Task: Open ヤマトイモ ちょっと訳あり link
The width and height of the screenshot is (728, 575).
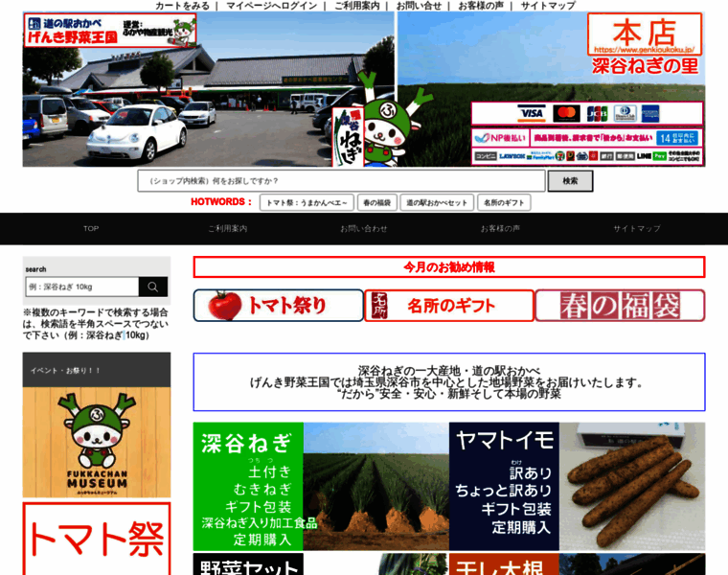Action: pyautogui.click(x=503, y=491)
